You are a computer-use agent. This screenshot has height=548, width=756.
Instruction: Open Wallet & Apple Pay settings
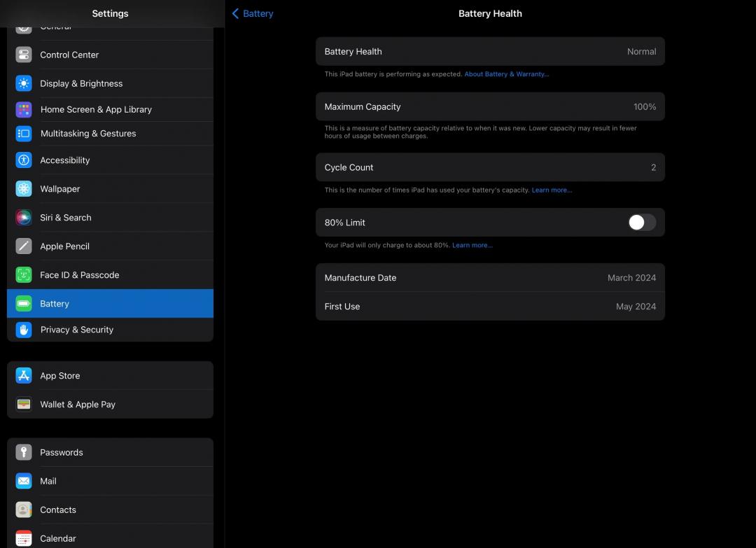tap(110, 405)
